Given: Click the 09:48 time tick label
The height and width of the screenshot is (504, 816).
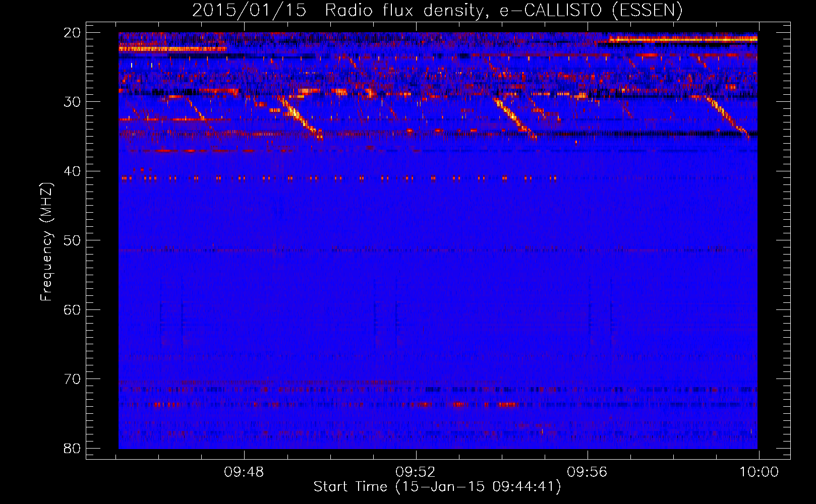Looking at the screenshot, I should point(244,472).
